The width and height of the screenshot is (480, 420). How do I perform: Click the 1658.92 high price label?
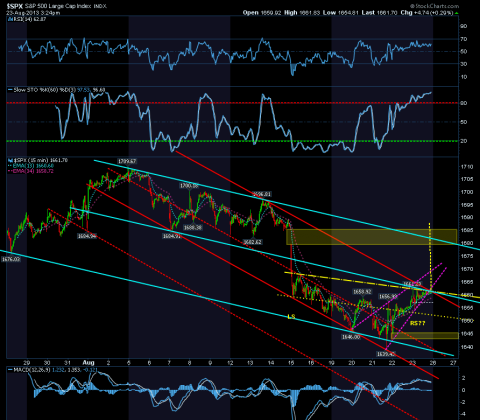pos(362,292)
